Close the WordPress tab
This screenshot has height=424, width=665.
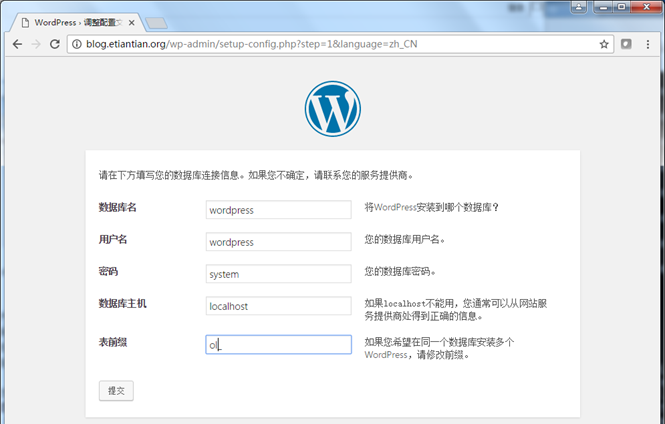(131, 23)
